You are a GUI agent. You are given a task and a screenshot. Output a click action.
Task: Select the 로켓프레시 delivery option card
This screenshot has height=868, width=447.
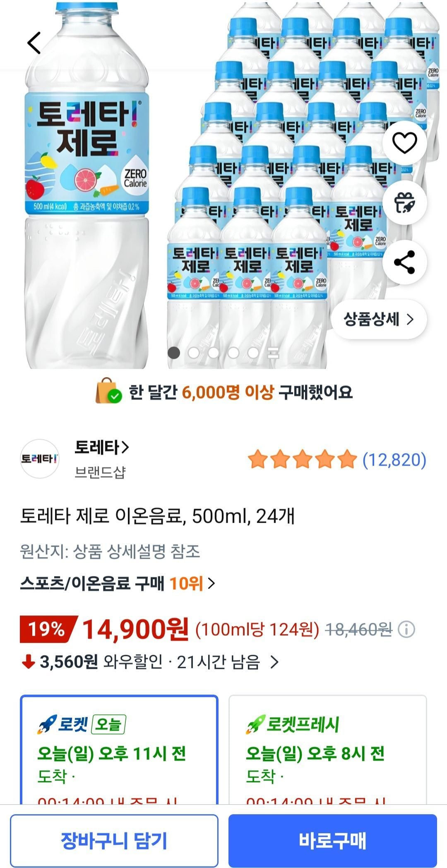click(328, 750)
